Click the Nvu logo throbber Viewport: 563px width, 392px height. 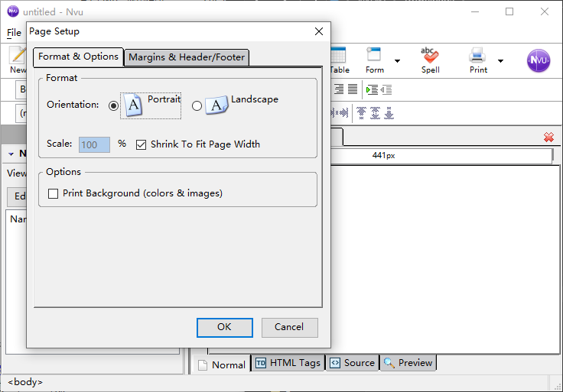[539, 60]
